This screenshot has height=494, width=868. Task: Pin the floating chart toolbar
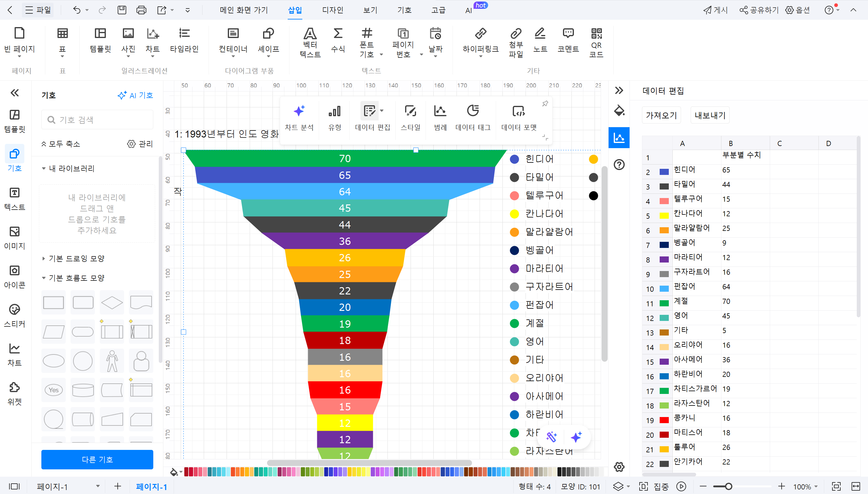[545, 103]
